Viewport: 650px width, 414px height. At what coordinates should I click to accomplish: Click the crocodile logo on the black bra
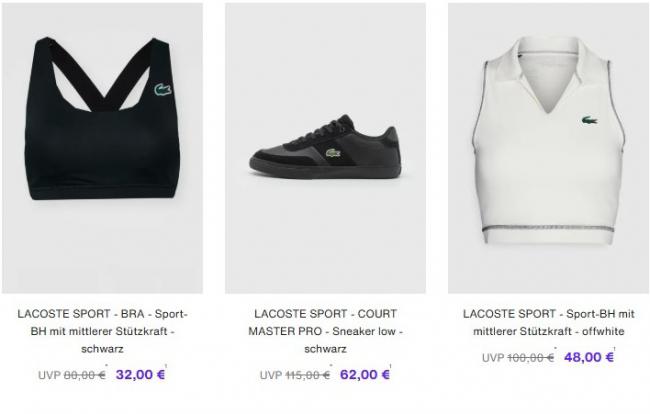click(163, 90)
